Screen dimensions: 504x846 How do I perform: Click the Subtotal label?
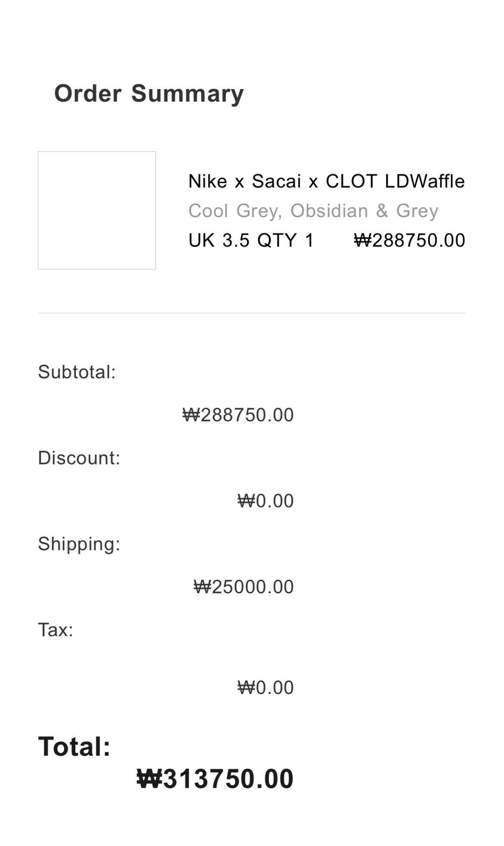coord(77,372)
